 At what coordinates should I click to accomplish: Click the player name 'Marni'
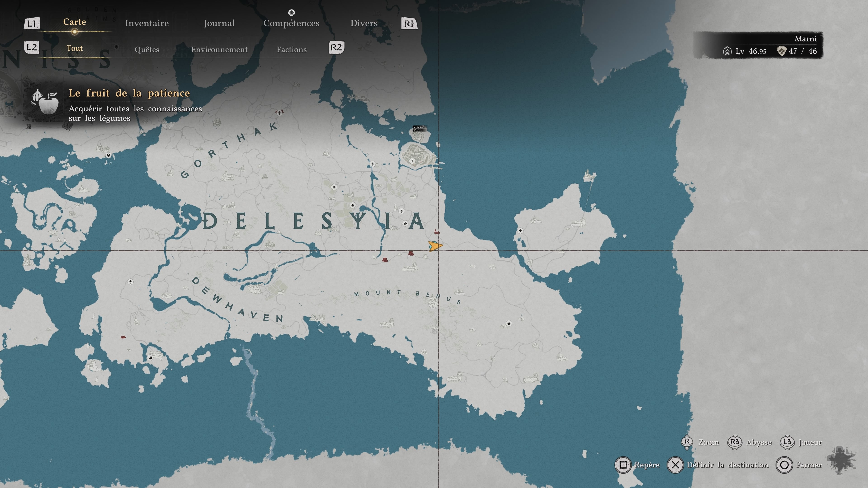pyautogui.click(x=805, y=39)
